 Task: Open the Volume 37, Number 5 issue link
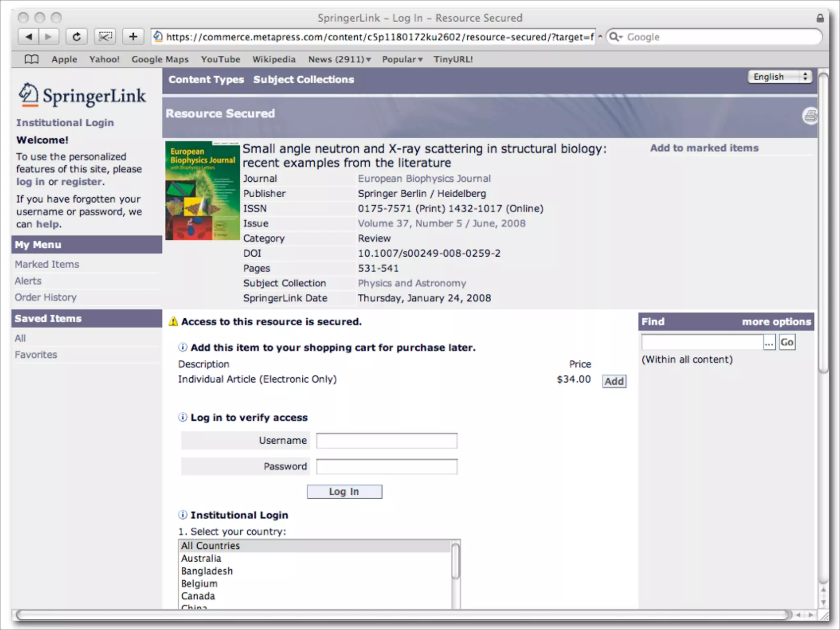click(441, 224)
